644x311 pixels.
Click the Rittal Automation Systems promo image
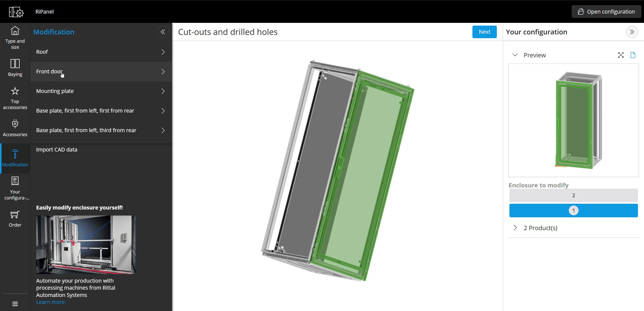[86, 244]
